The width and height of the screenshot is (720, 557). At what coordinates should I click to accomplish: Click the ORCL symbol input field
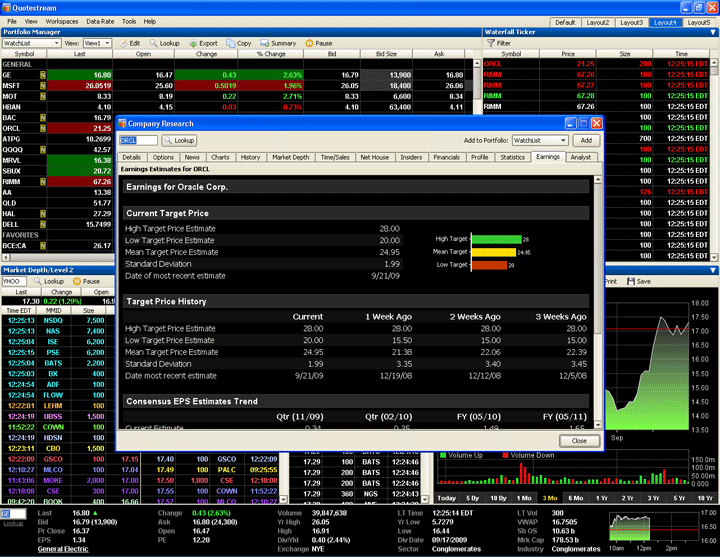pos(137,141)
